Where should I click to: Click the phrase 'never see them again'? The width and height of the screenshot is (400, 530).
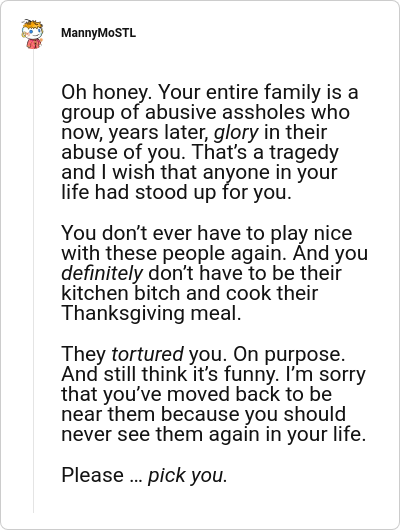click(161, 434)
